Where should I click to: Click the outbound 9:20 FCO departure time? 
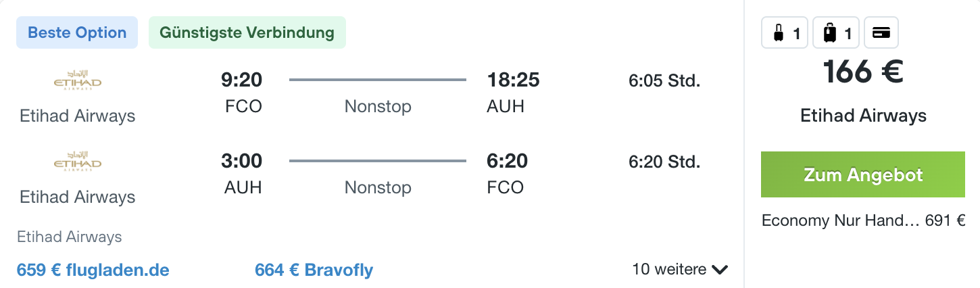[x=242, y=93]
